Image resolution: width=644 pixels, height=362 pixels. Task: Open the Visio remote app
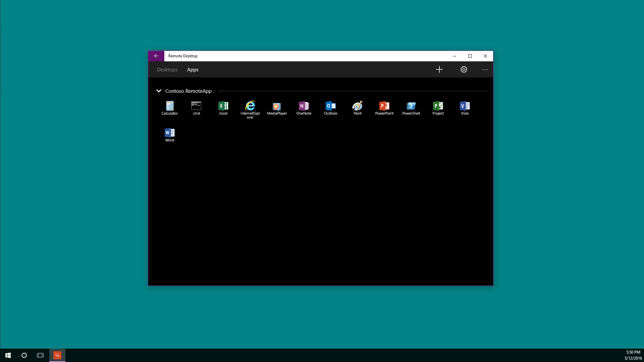coord(465,108)
